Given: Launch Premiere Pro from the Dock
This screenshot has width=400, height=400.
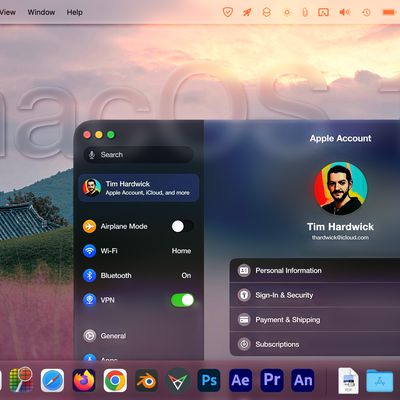Looking at the screenshot, I should pyautogui.click(x=272, y=380).
